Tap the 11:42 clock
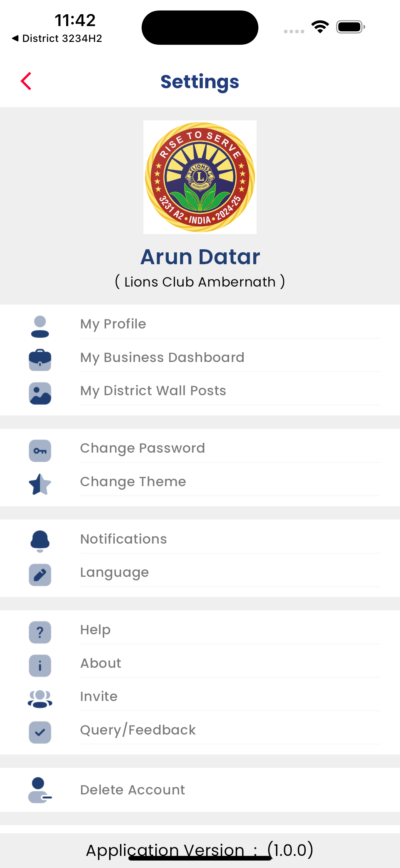Viewport: 400px width, 868px height. pyautogui.click(x=75, y=20)
